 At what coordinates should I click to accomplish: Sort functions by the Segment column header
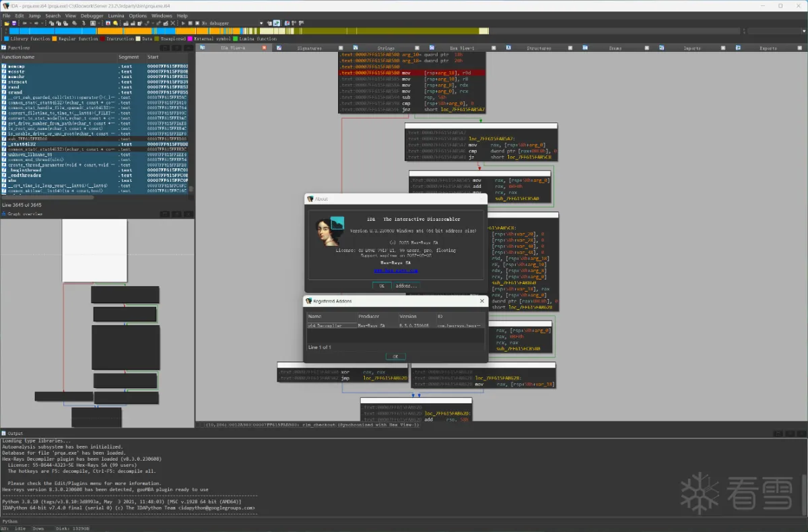(x=132, y=57)
